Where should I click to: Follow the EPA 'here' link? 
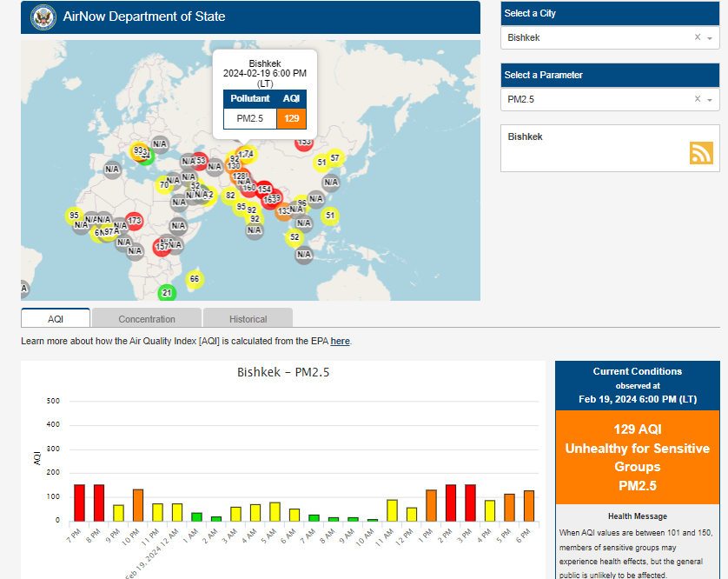pos(340,341)
